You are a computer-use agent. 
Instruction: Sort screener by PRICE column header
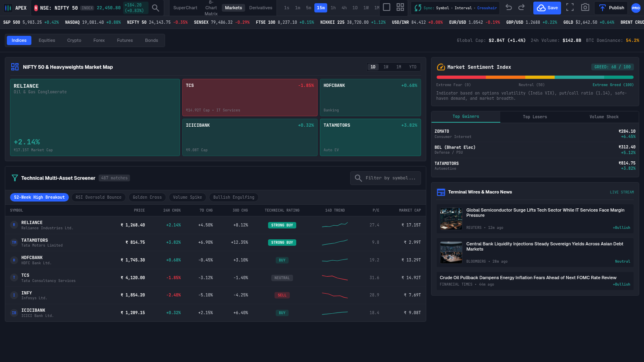[139, 210]
